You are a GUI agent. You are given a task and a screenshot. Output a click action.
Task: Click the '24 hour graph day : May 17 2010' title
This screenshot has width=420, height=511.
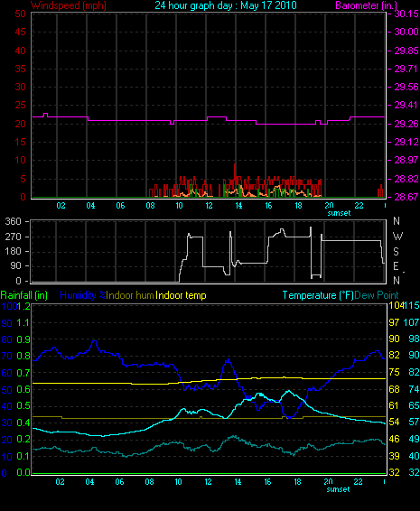226,5
